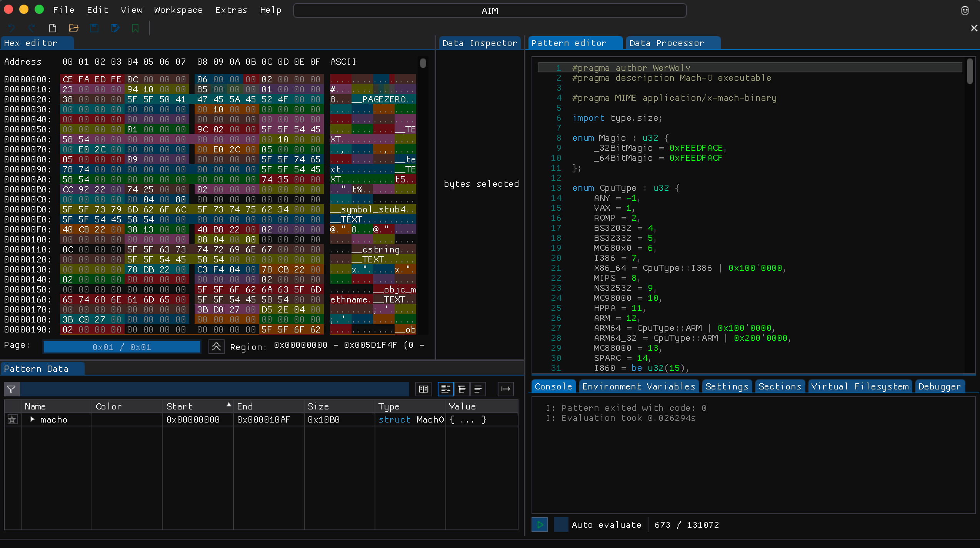Click the filter funnel icon in Pattern Data

[x=12, y=389]
